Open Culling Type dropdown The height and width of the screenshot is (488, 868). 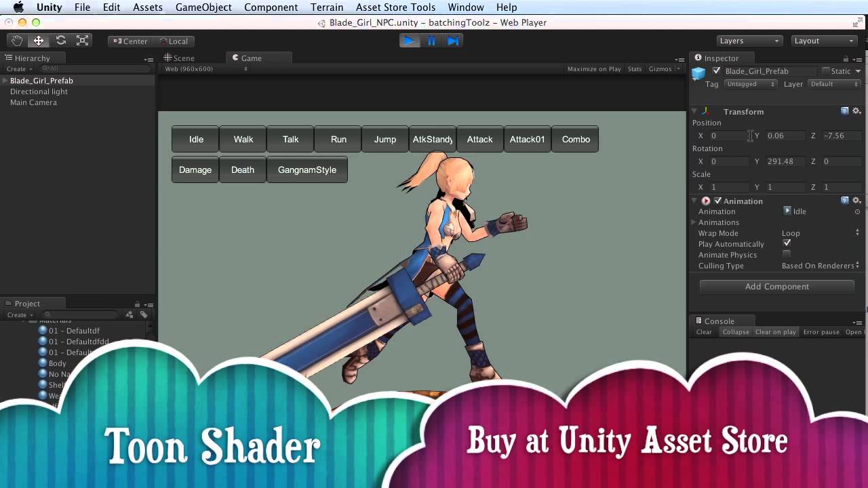click(x=821, y=266)
